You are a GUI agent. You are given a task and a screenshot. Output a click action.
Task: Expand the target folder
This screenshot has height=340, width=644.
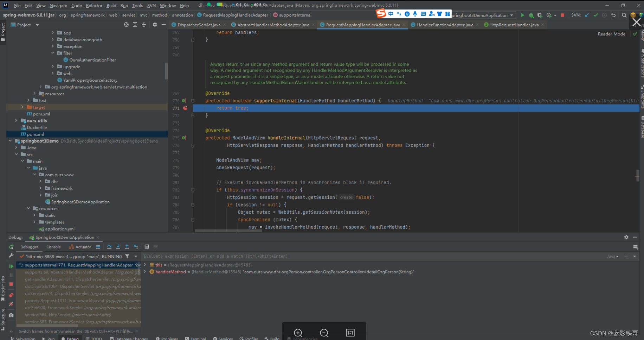pos(22,107)
